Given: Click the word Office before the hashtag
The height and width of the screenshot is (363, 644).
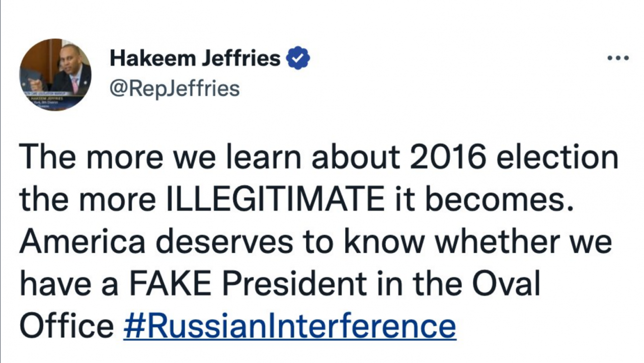Looking at the screenshot, I should coord(66,326).
